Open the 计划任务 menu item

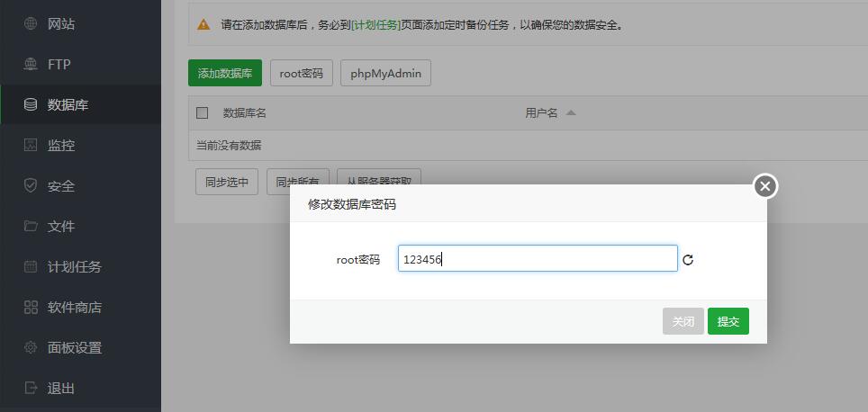pyautogui.click(x=75, y=267)
